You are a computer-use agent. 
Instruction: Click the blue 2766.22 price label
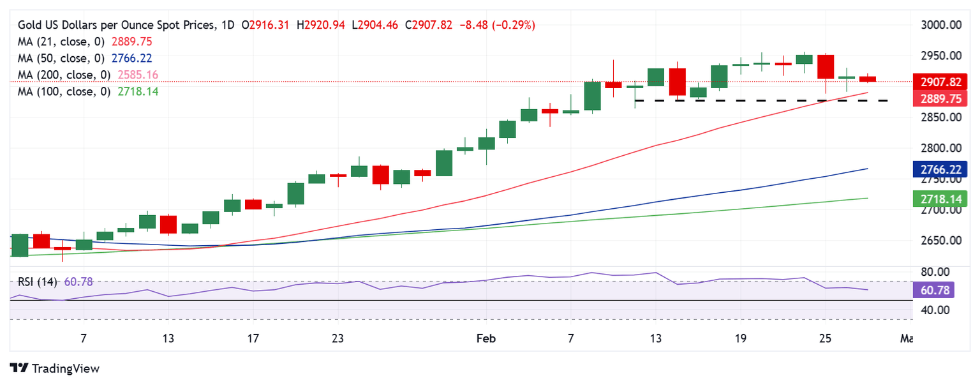pos(941,169)
